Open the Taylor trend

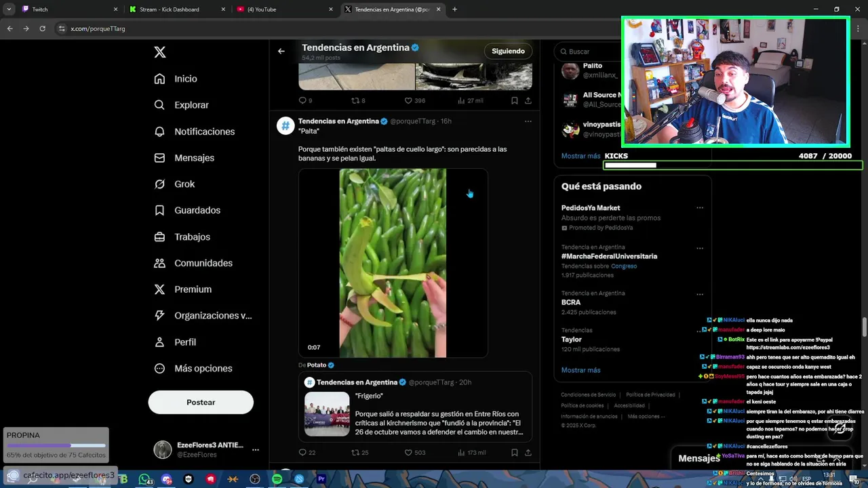point(571,340)
